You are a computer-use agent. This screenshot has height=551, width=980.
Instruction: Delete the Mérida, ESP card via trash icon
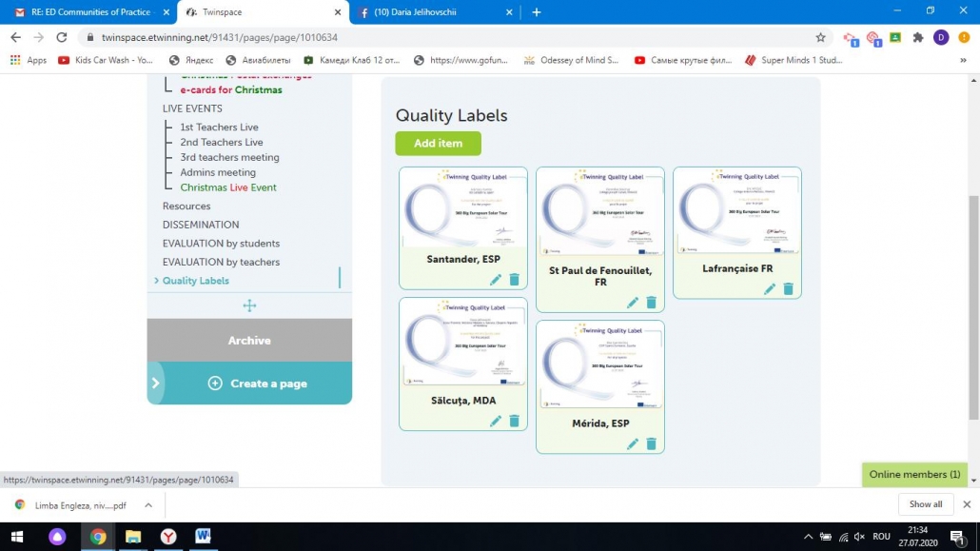click(652, 443)
